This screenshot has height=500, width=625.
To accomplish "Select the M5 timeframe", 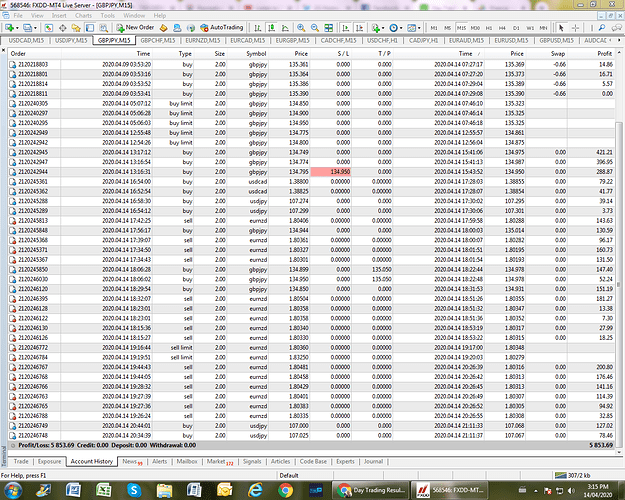I will click(448, 28).
